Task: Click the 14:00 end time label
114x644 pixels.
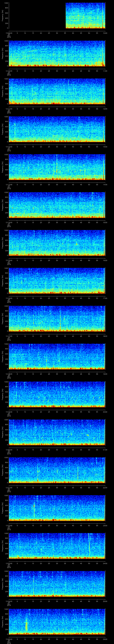Action: click(x=105, y=184)
